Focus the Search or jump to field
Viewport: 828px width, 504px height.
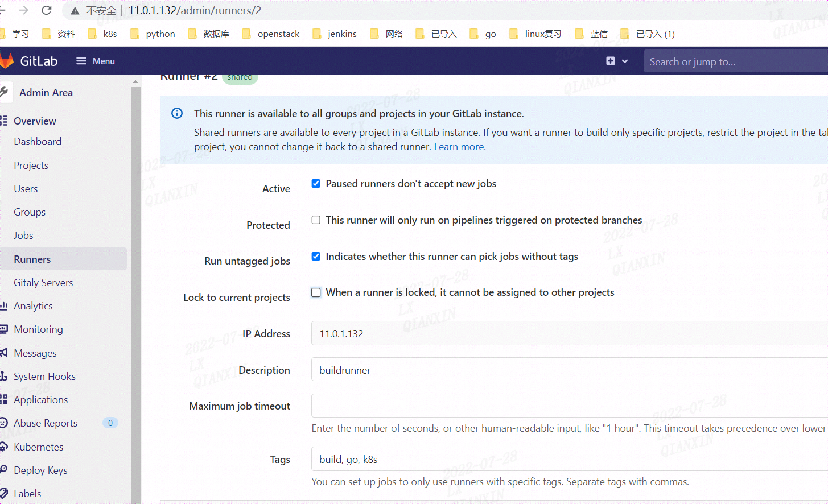pyautogui.click(x=736, y=61)
